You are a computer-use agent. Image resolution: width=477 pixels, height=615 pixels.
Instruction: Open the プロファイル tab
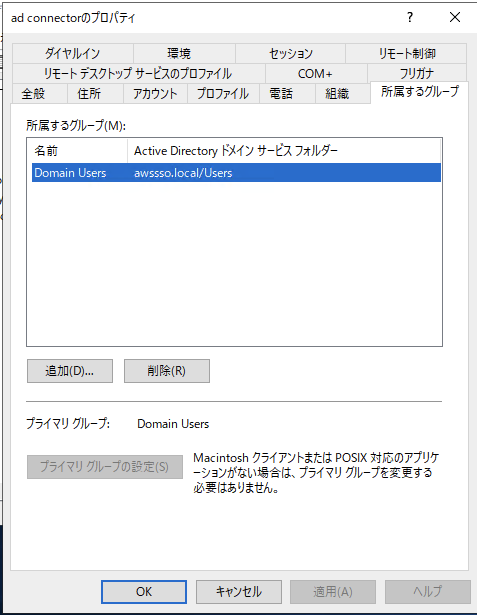point(223,93)
